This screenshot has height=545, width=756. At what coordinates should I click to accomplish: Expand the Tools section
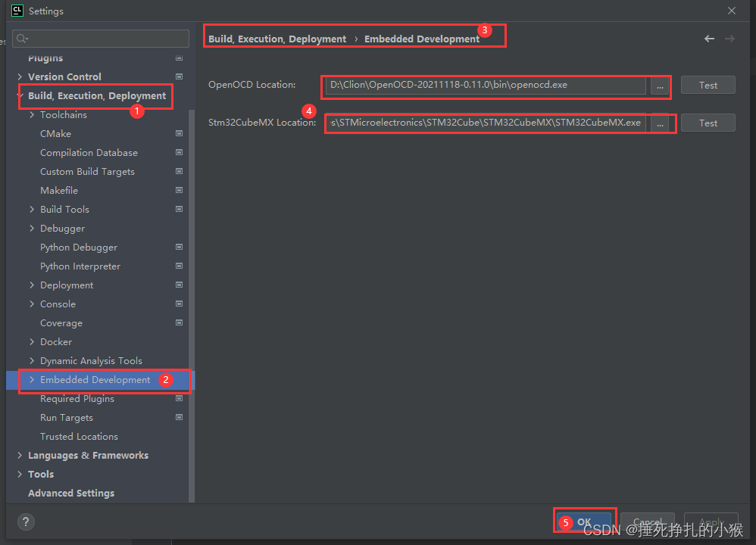pos(20,474)
